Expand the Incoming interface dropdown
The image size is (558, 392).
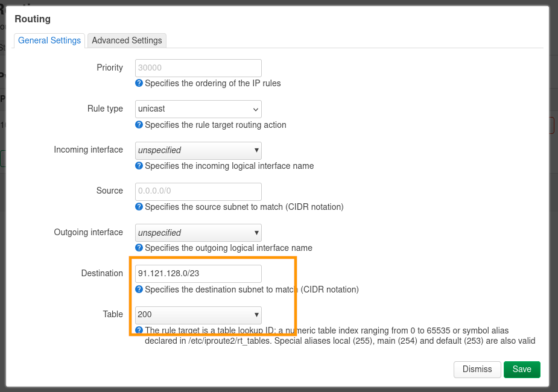click(x=198, y=150)
